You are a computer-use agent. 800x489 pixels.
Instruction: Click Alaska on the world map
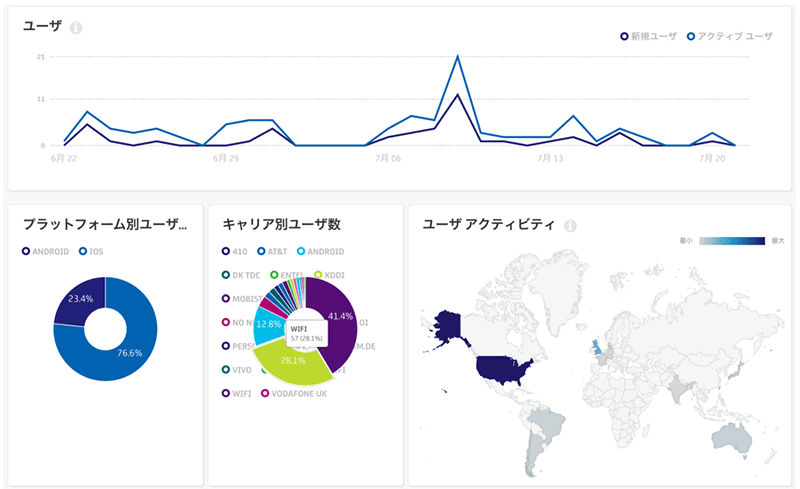[447, 327]
